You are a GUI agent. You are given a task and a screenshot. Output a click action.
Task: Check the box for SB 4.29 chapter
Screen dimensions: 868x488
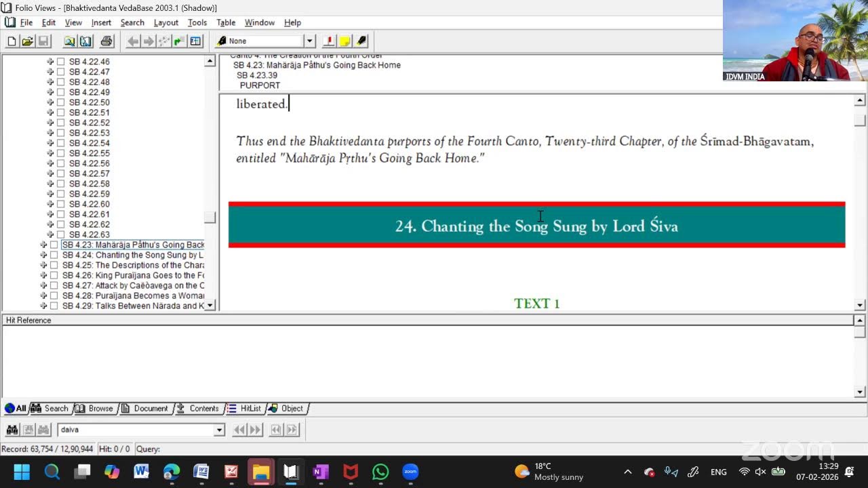(54, 306)
